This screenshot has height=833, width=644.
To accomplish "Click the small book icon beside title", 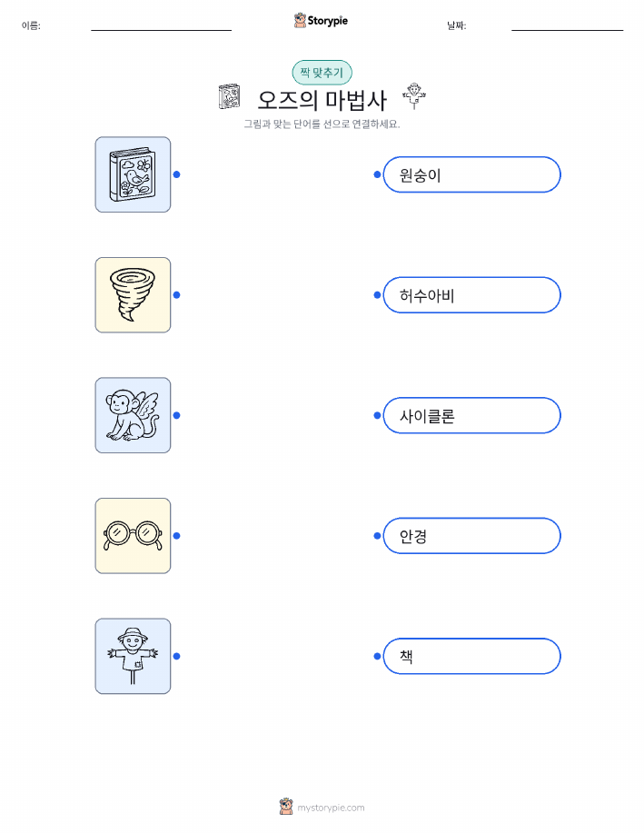I will 230,96.
